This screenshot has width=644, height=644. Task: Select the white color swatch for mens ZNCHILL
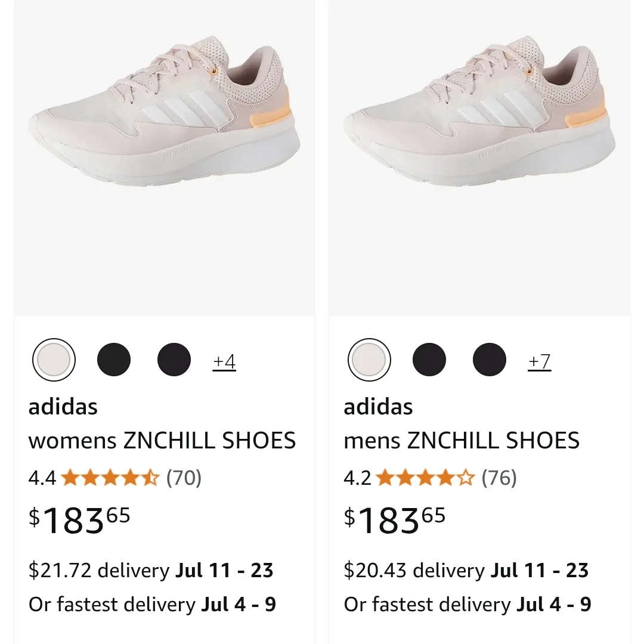[x=368, y=359]
